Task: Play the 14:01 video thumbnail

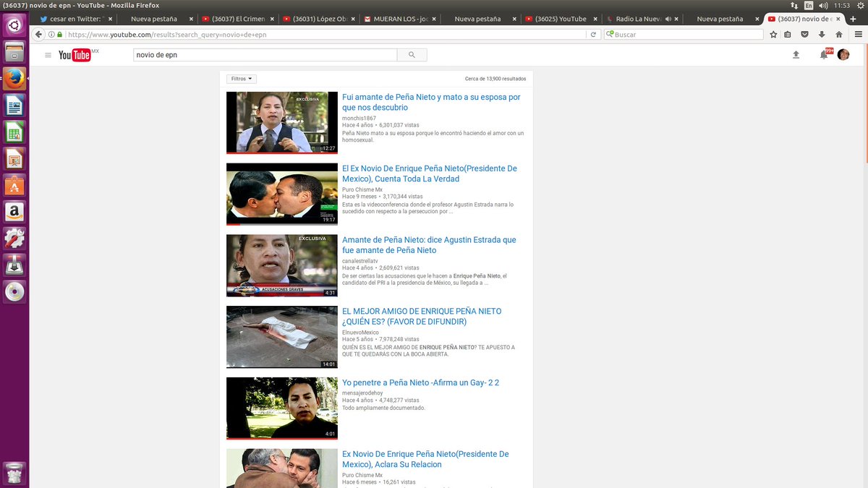Action: (282, 337)
